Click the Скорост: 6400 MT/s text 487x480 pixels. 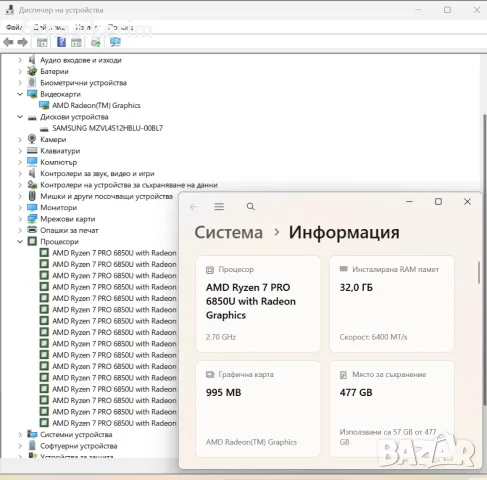[373, 337]
